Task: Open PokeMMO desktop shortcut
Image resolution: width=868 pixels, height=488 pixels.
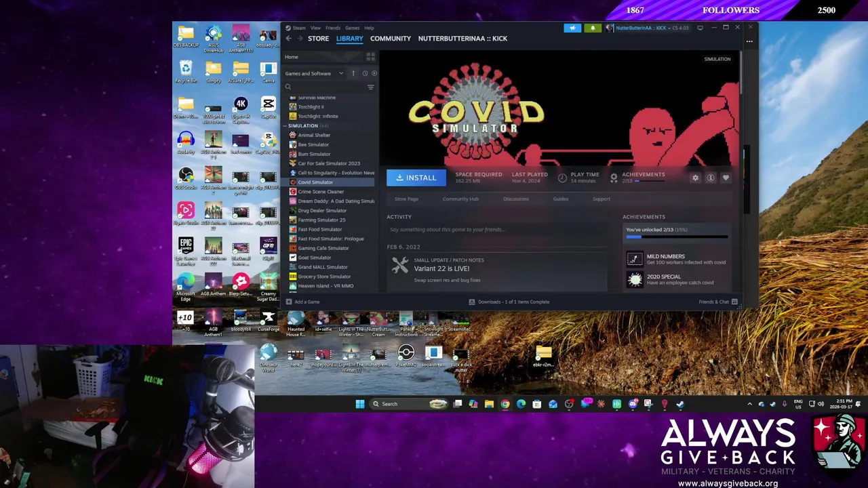Action: pos(406,356)
